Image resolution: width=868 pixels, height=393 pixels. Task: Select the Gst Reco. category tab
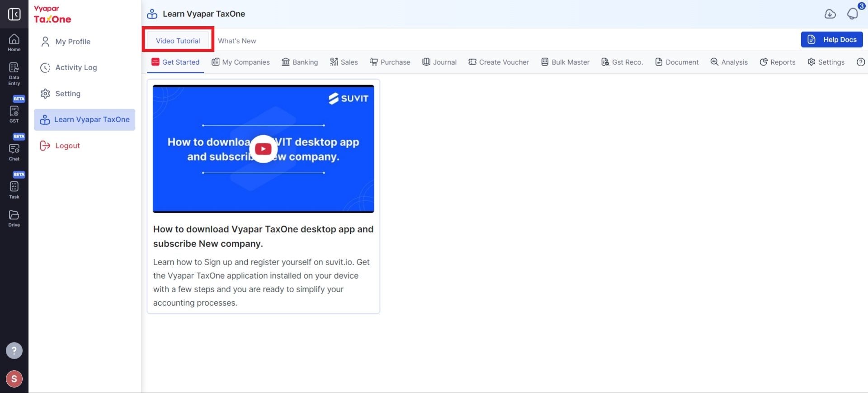pos(622,62)
